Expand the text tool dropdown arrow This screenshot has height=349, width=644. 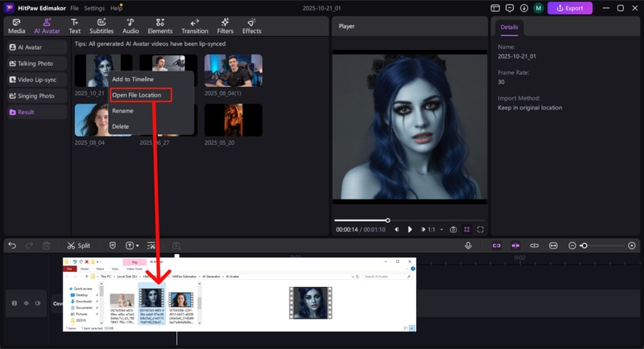pos(138,245)
